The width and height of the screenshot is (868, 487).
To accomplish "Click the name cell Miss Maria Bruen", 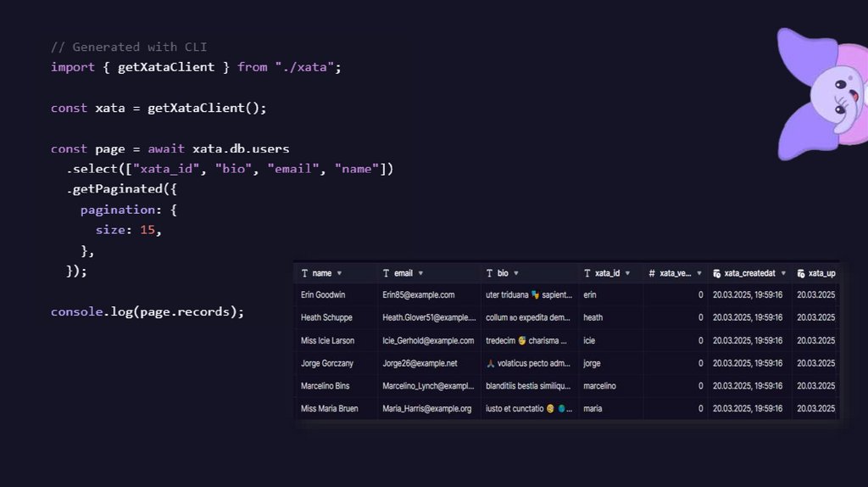I will tap(330, 409).
